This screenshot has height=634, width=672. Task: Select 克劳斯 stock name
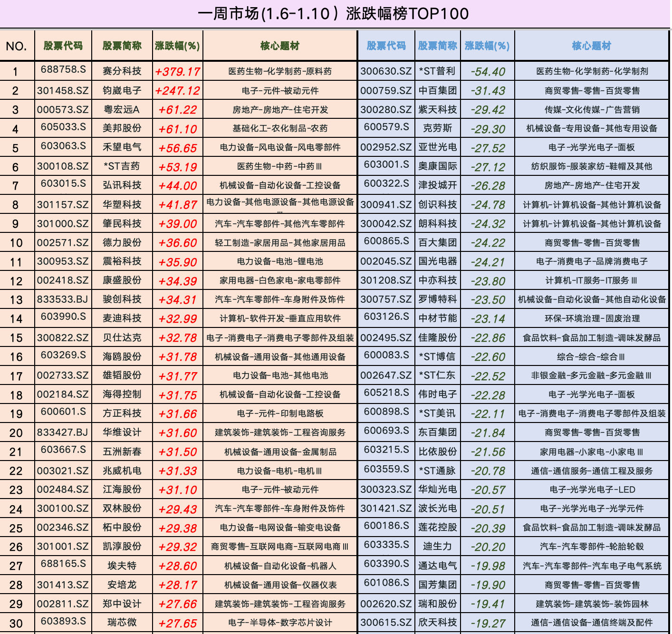(438, 128)
